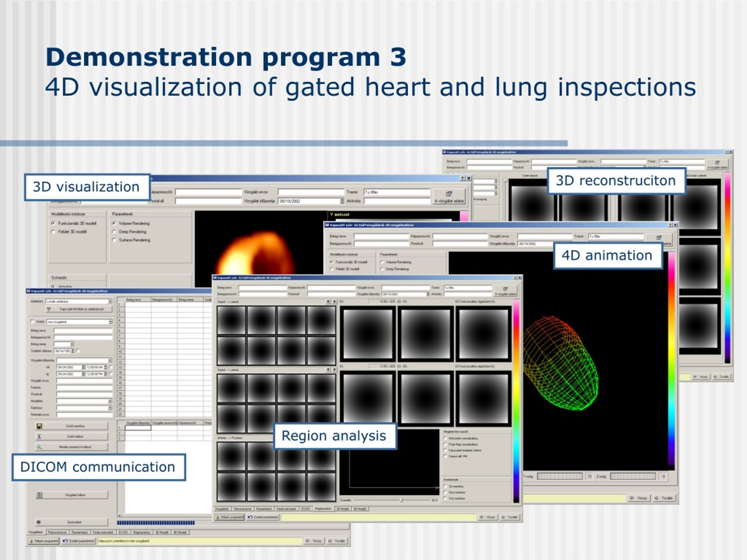Click A vizsgálat adatai icon in Region analysis window
This screenshot has width=747, height=560.
point(505,289)
